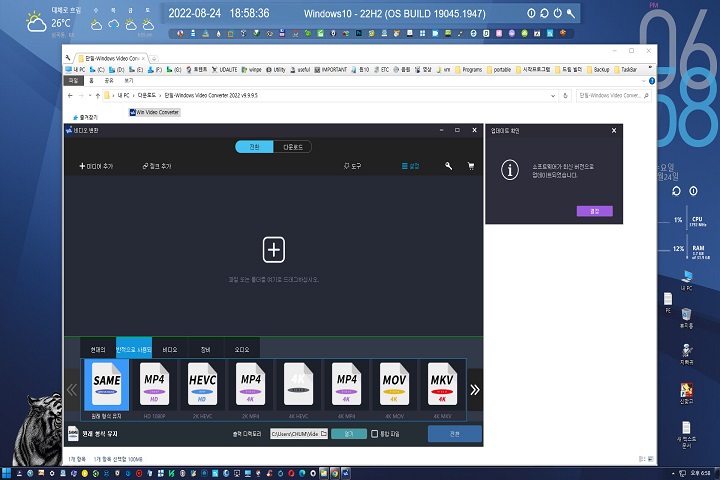This screenshot has height=480, width=720.
Task: Switch to the 전환 convert mode toggle
Action: click(x=254, y=147)
